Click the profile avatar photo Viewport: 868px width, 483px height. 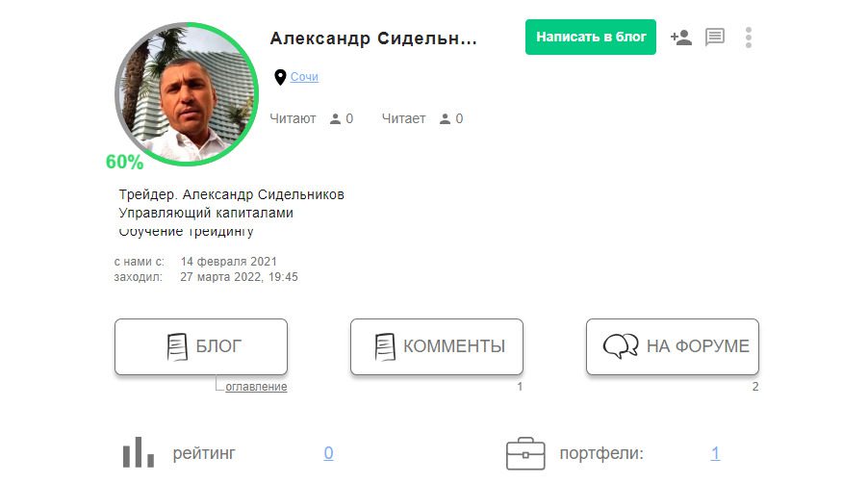[x=187, y=94]
